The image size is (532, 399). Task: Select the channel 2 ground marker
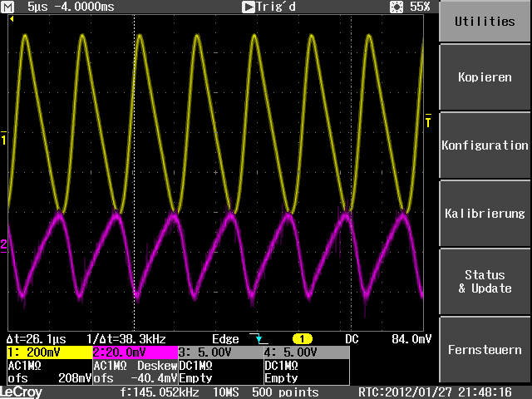tap(3, 246)
